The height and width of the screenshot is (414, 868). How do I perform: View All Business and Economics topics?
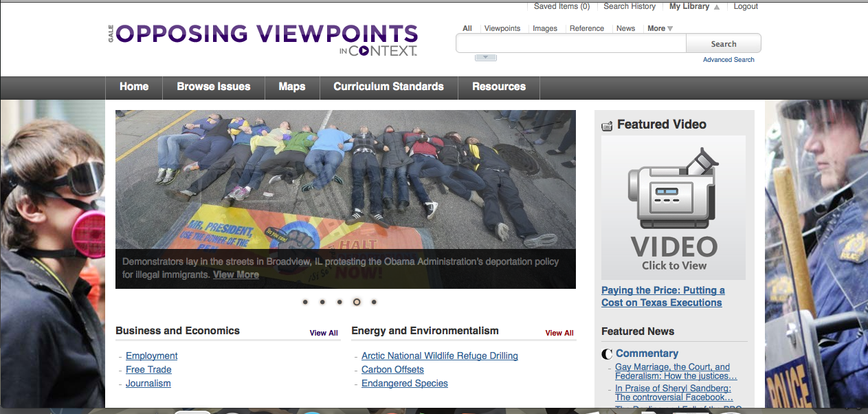point(324,333)
